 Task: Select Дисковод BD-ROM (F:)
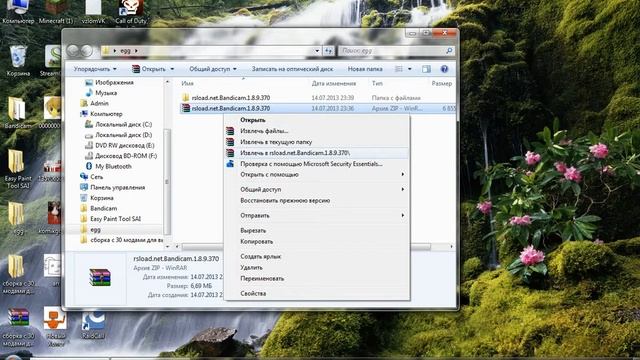tap(121, 156)
